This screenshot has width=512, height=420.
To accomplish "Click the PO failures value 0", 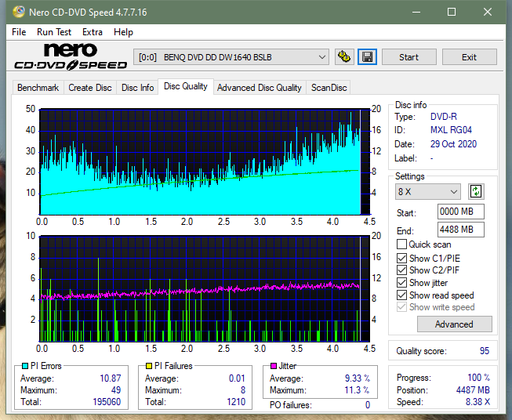I will [x=368, y=405].
